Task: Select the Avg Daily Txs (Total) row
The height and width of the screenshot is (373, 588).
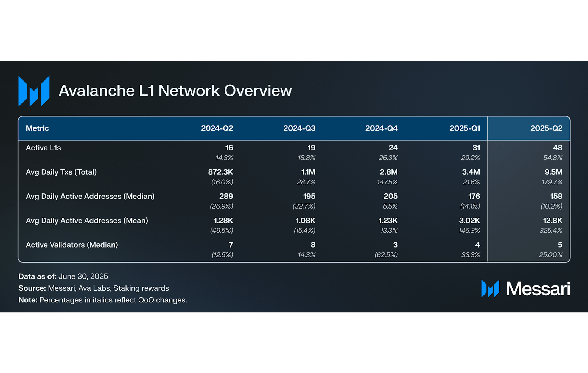Action: coord(294,177)
